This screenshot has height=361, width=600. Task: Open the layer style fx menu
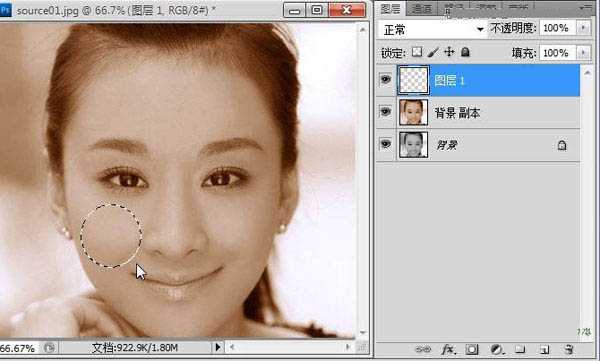coord(448,349)
